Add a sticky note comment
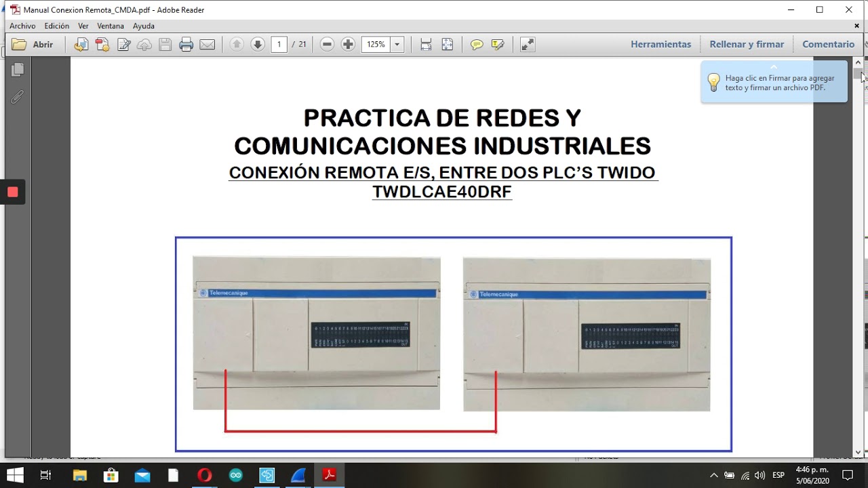Screen dimensions: 868x488 pos(477,45)
